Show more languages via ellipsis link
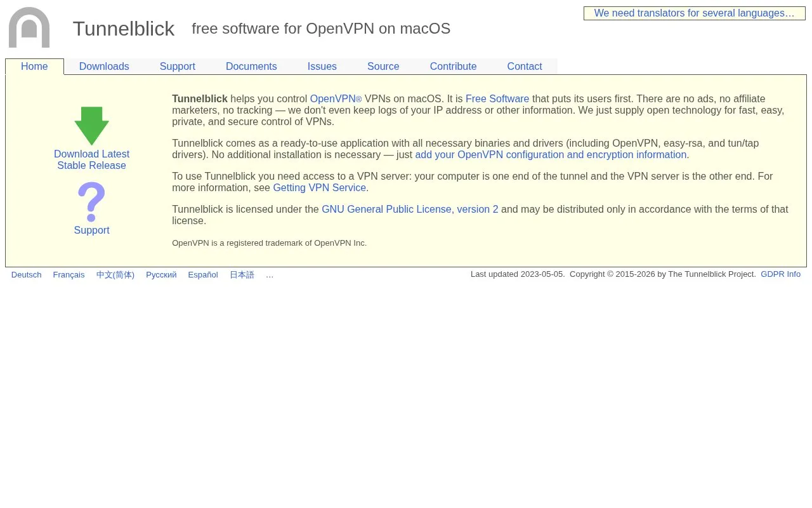 (x=270, y=275)
